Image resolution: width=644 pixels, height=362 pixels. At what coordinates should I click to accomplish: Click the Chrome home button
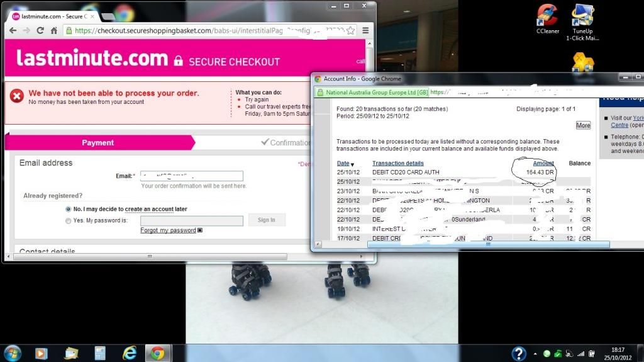click(x=54, y=30)
